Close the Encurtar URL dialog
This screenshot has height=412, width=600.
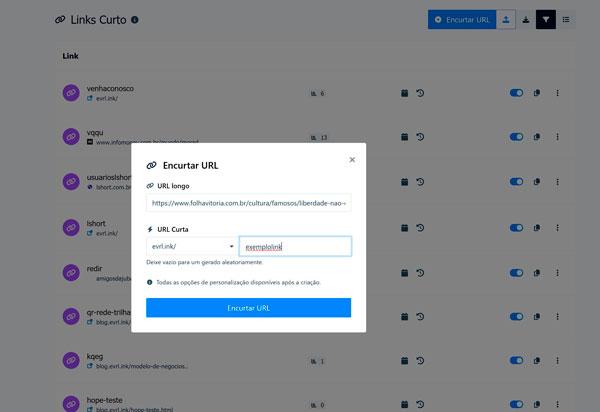(352, 159)
